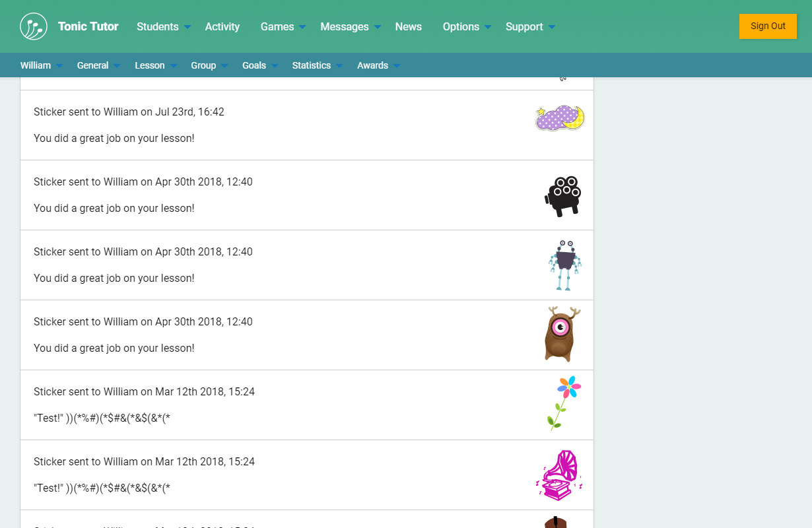Click the colorful flower sticker
Viewport: 812px width, 528px height.
point(564,403)
